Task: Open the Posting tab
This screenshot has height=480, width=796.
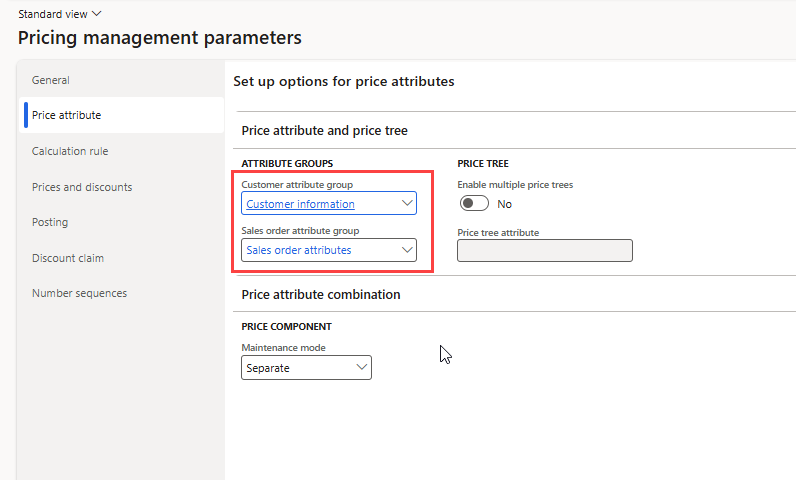Action: tap(50, 222)
